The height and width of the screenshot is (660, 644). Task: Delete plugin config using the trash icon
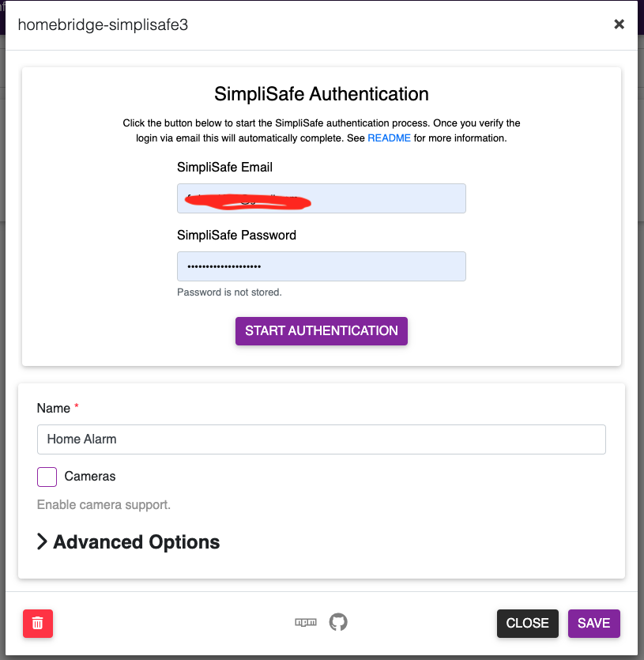(37, 623)
